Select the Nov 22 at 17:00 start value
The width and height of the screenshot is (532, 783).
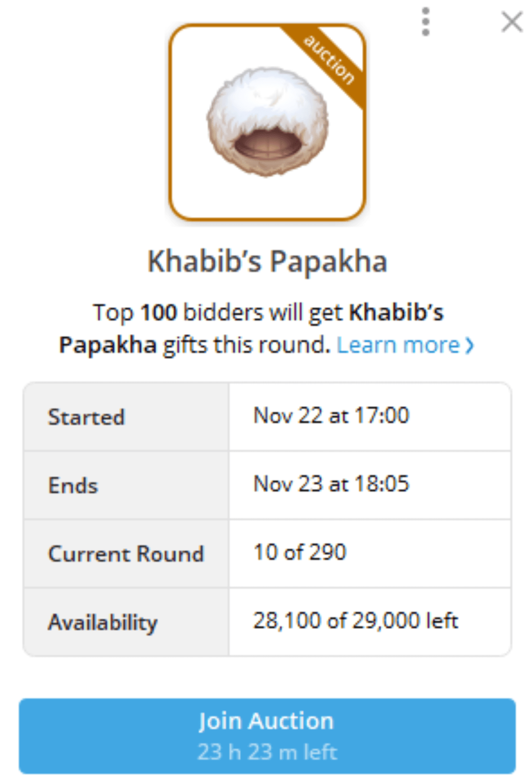(331, 415)
